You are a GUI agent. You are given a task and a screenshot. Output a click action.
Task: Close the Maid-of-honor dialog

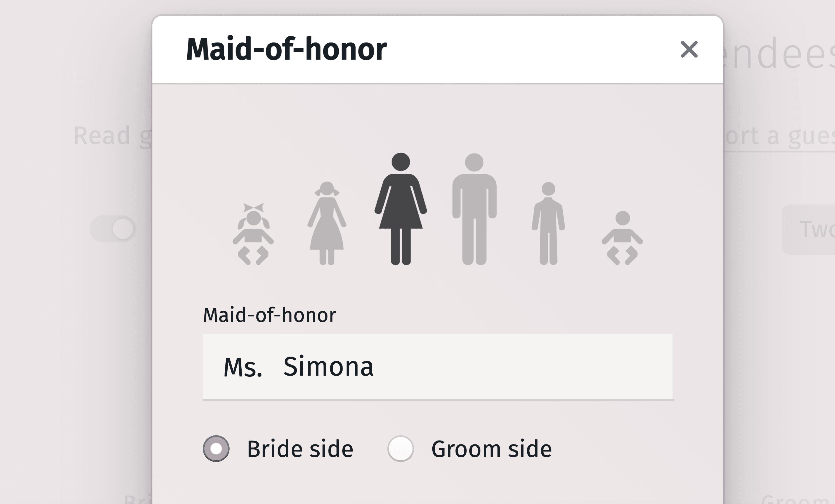(x=689, y=50)
